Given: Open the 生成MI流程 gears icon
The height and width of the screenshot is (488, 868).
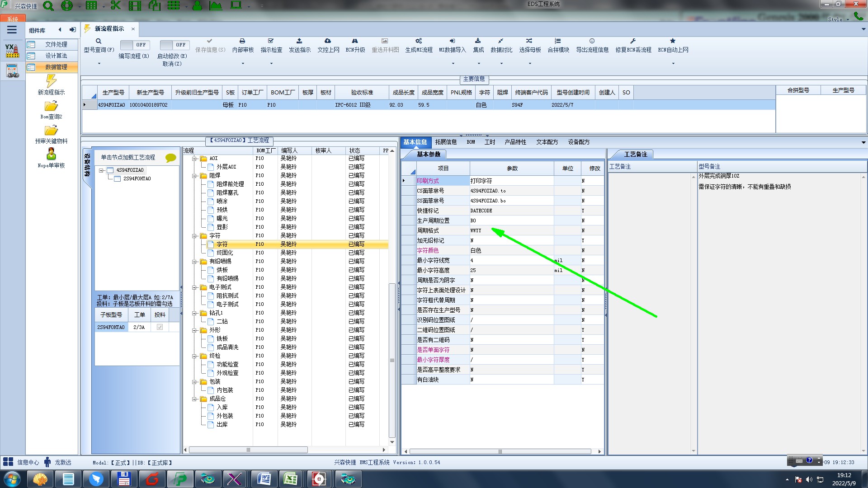Looking at the screenshot, I should point(419,41).
